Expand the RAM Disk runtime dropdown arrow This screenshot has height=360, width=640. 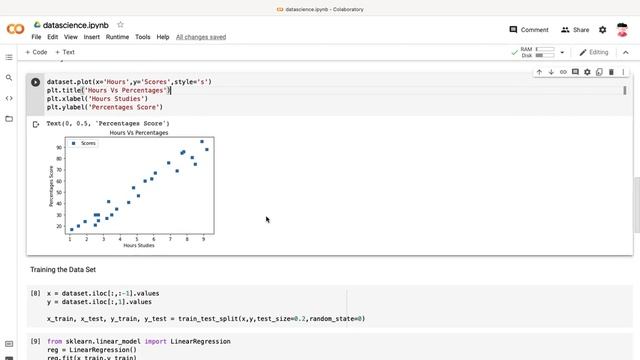point(562,52)
